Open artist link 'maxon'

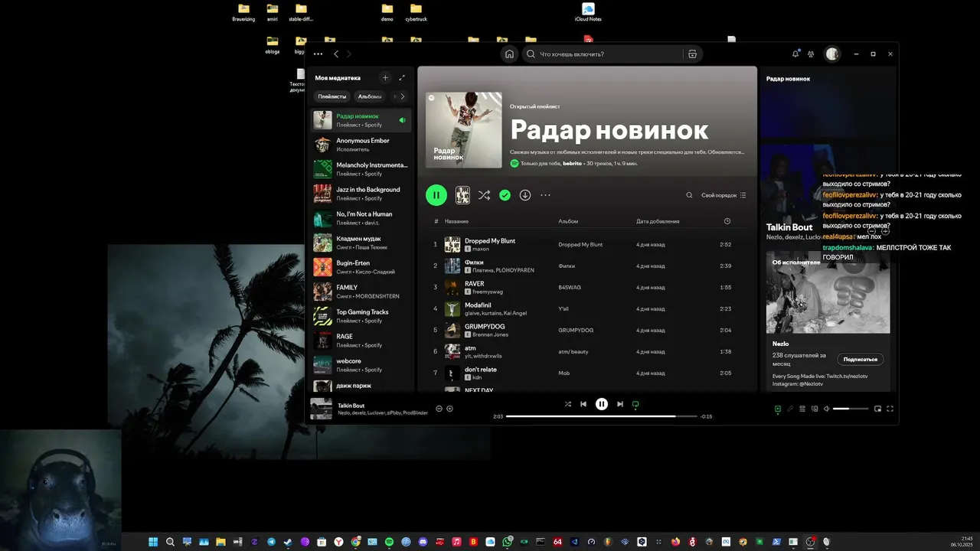(480, 249)
